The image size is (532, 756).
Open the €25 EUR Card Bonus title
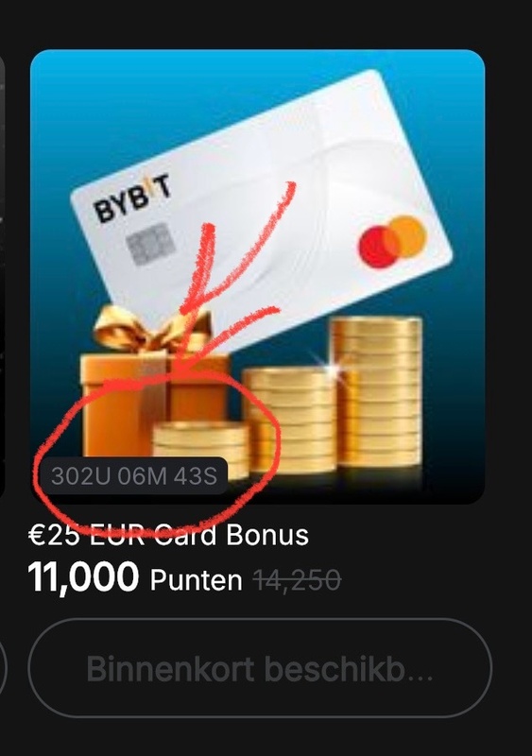click(x=168, y=535)
